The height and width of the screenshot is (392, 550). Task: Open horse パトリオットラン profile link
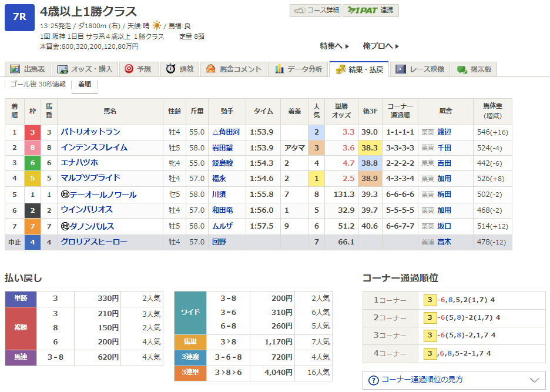click(90, 132)
